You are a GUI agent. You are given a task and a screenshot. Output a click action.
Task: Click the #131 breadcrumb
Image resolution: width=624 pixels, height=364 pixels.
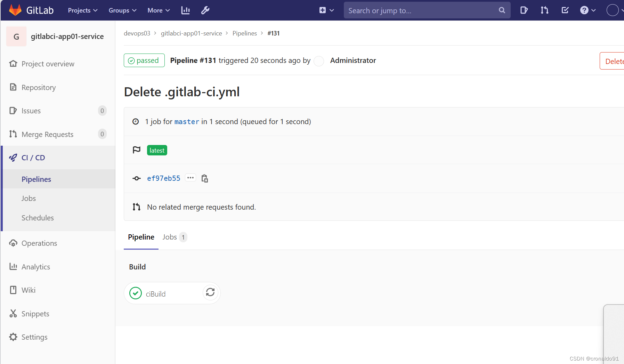pos(274,33)
